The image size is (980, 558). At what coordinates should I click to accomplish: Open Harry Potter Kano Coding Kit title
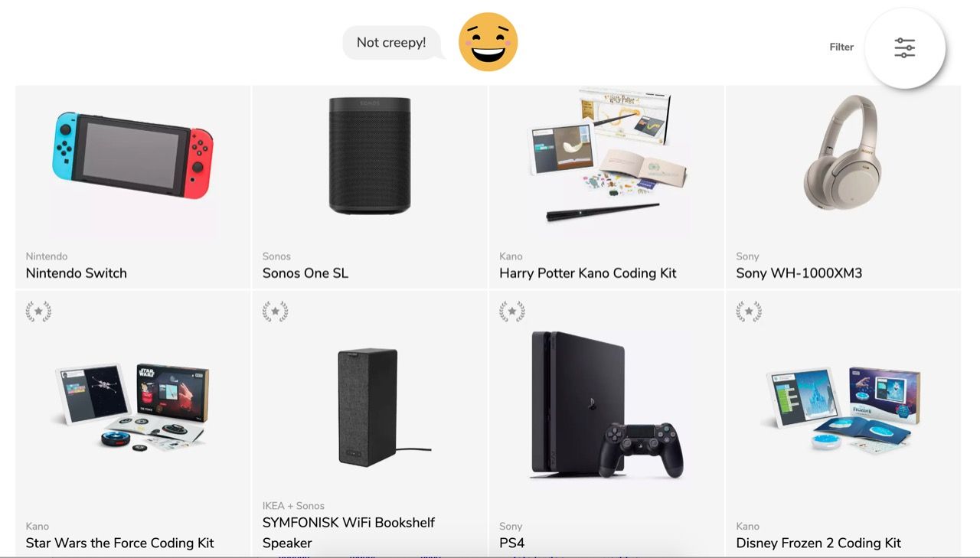pos(588,273)
